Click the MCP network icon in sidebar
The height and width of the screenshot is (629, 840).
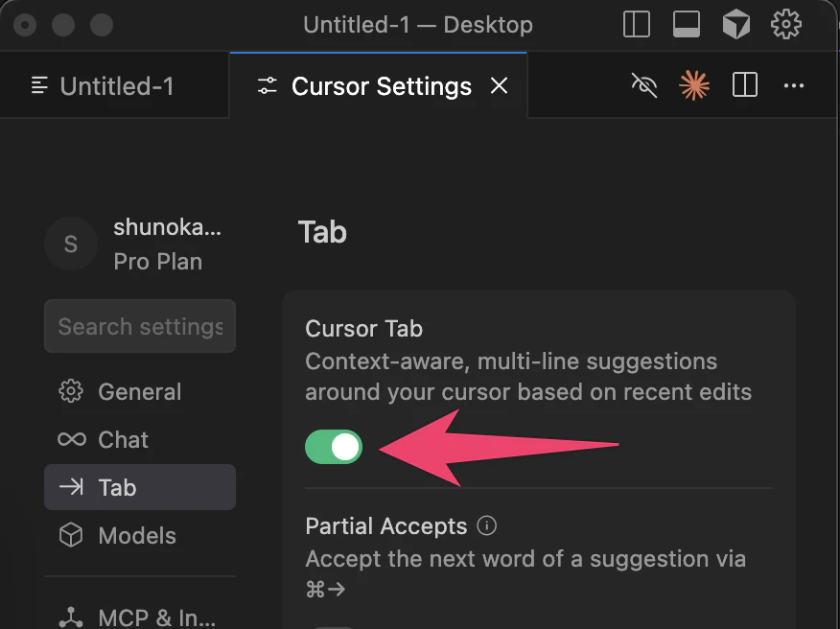point(71,617)
